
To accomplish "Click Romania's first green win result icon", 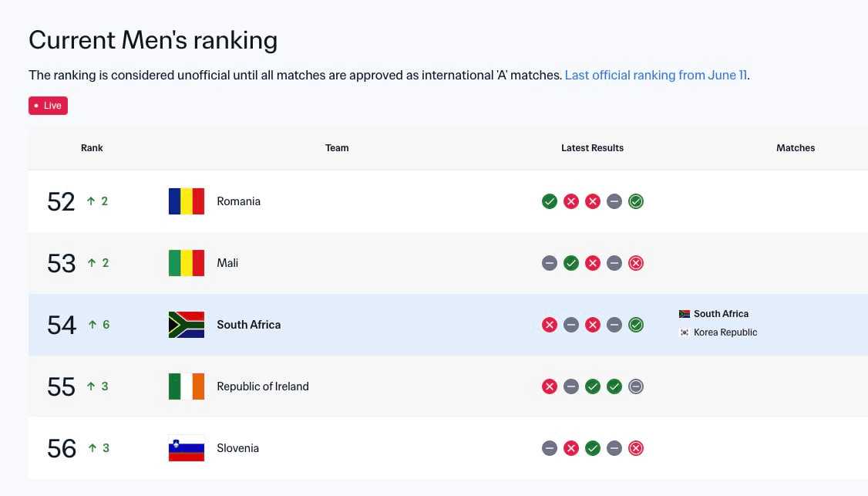I will pos(549,201).
